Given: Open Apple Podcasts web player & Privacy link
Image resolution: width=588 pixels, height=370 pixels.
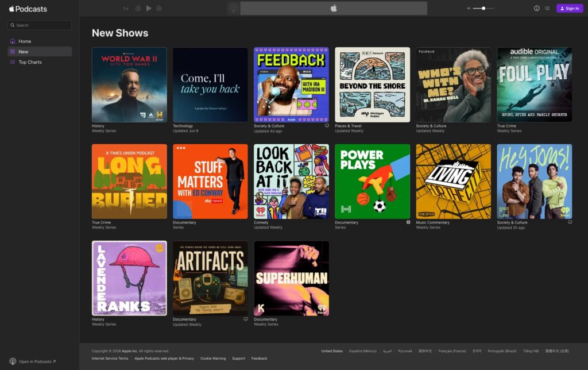Looking at the screenshot, I should coord(164,359).
